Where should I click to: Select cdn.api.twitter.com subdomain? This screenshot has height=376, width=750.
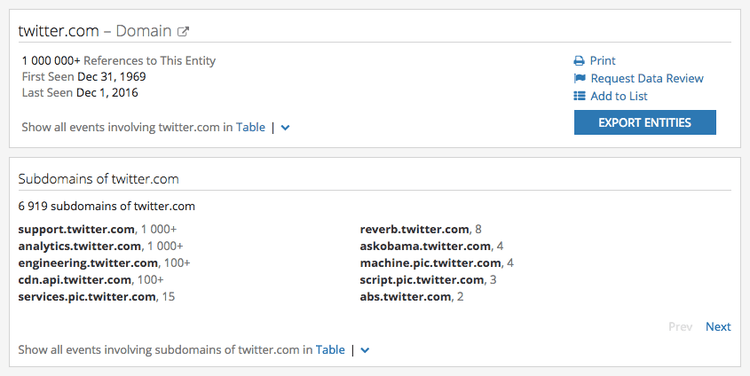75,279
